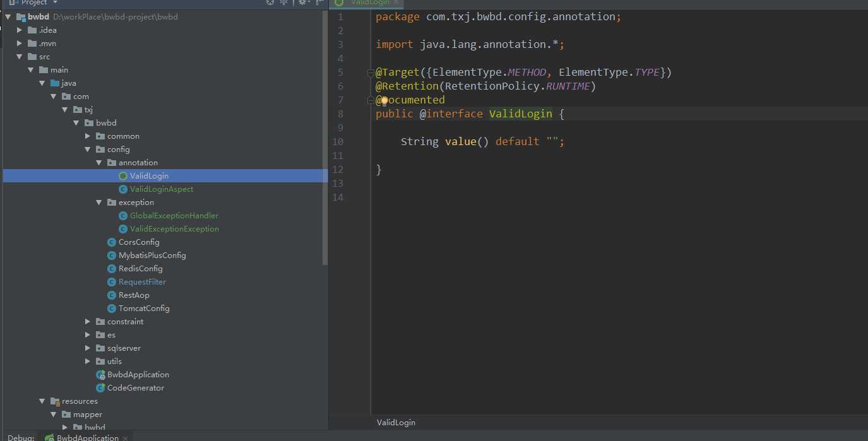This screenshot has height=441, width=868.
Task: Click the scroll-from-source target icon in Project header
Action: tap(270, 3)
